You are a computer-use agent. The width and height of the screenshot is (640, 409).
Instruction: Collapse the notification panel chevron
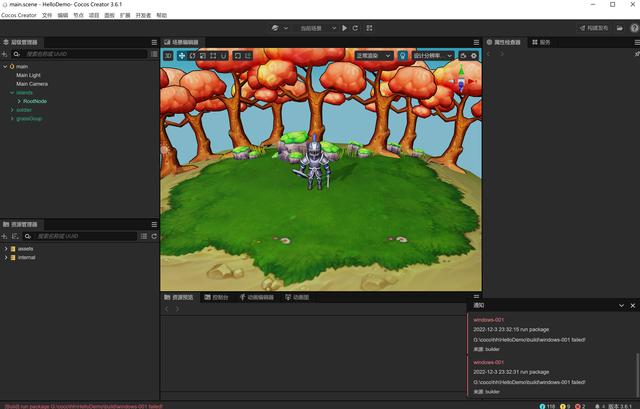pyautogui.click(x=621, y=305)
